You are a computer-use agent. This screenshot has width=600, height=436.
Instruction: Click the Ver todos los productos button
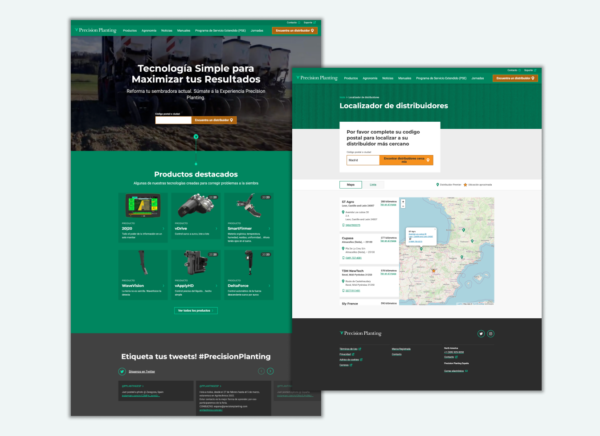(196, 310)
